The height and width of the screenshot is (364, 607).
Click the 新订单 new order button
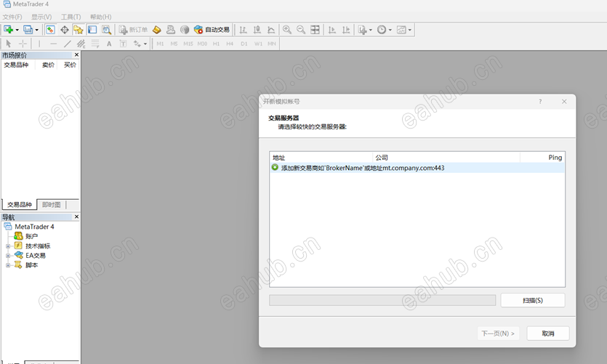133,29
